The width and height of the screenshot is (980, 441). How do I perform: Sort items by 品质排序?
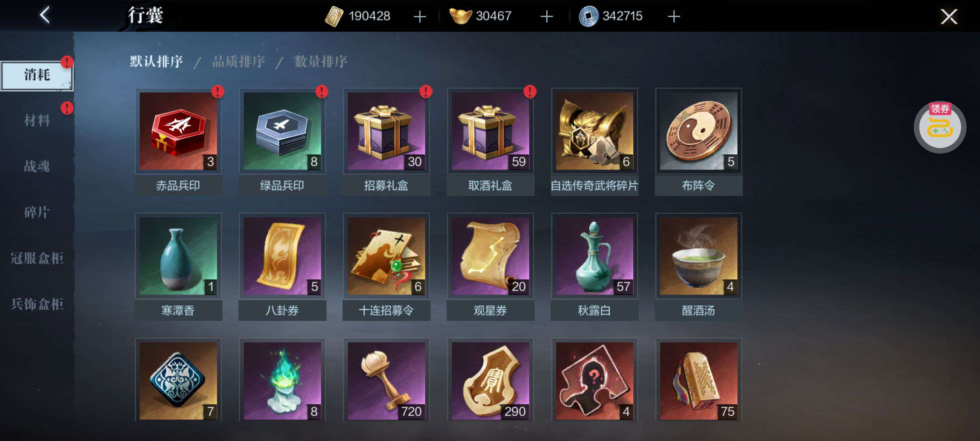point(238,61)
